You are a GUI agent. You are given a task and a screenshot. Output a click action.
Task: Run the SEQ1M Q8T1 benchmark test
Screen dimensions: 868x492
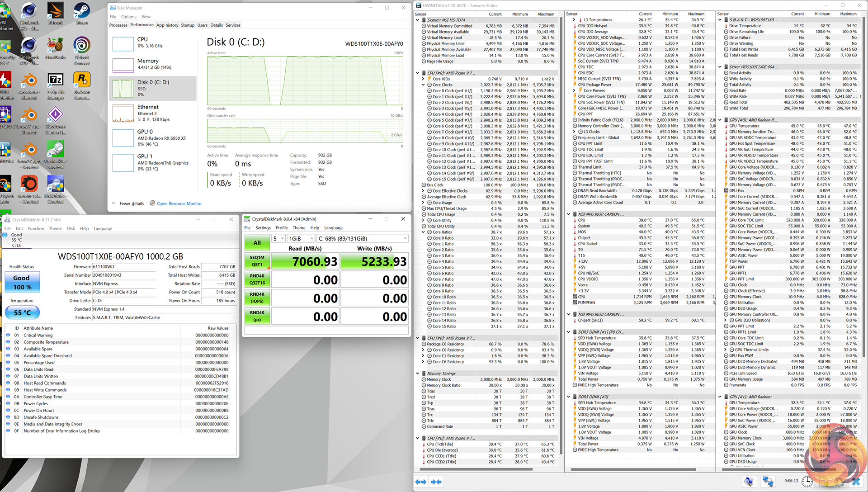click(257, 261)
